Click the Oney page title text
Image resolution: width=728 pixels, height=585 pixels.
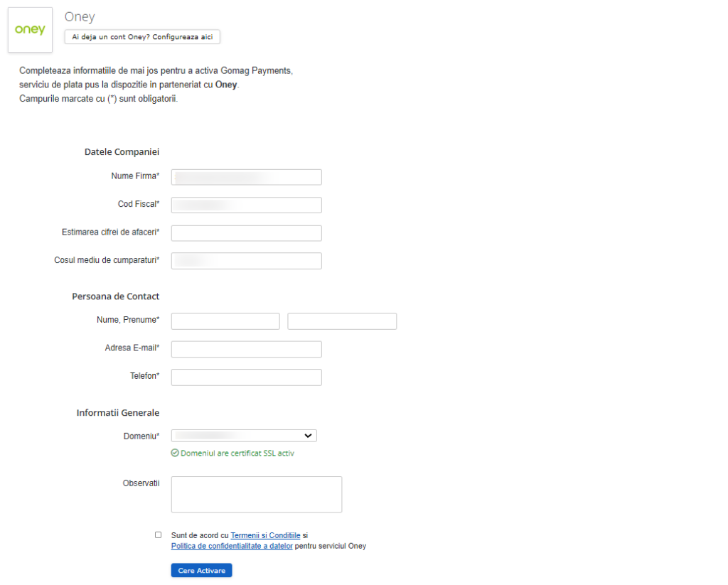80,17
